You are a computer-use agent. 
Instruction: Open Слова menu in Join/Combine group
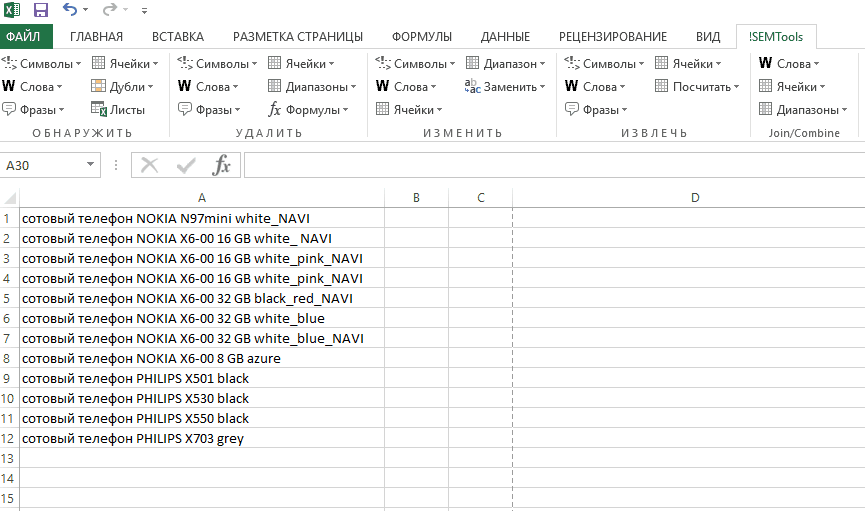click(789, 63)
